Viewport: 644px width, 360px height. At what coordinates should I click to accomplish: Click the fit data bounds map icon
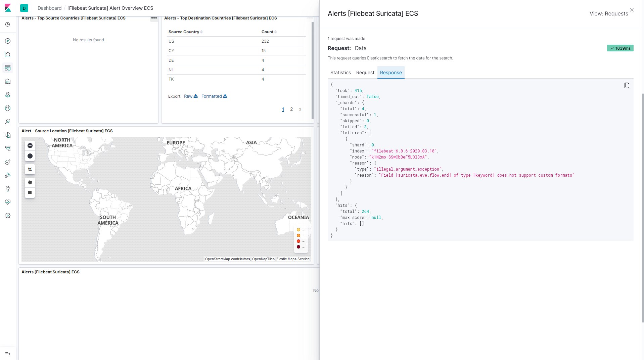[30, 169]
